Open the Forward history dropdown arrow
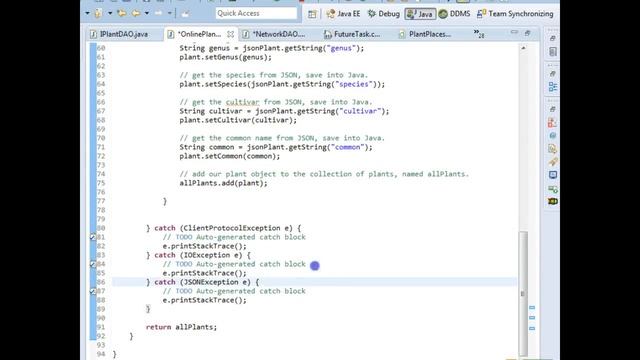640x360 pixels. tap(169, 13)
